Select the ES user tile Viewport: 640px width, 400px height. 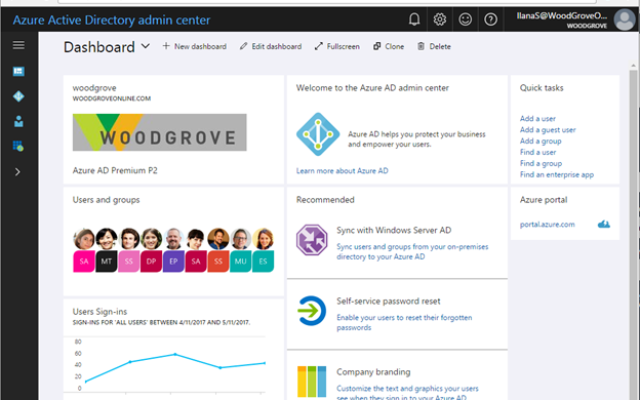tap(263, 261)
